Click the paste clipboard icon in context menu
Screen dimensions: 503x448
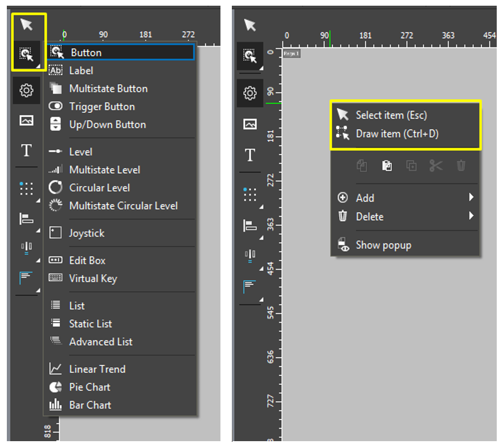click(x=387, y=166)
